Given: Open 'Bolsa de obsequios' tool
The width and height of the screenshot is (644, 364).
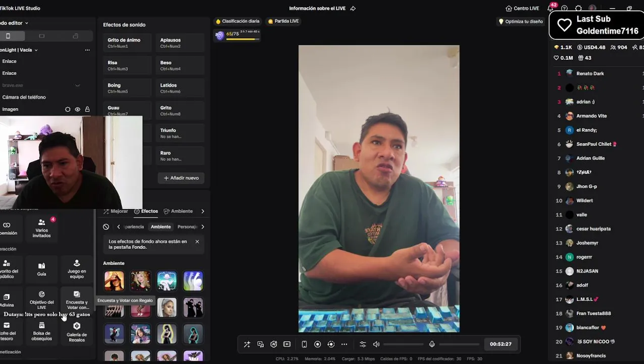Looking at the screenshot, I should 41,332.
